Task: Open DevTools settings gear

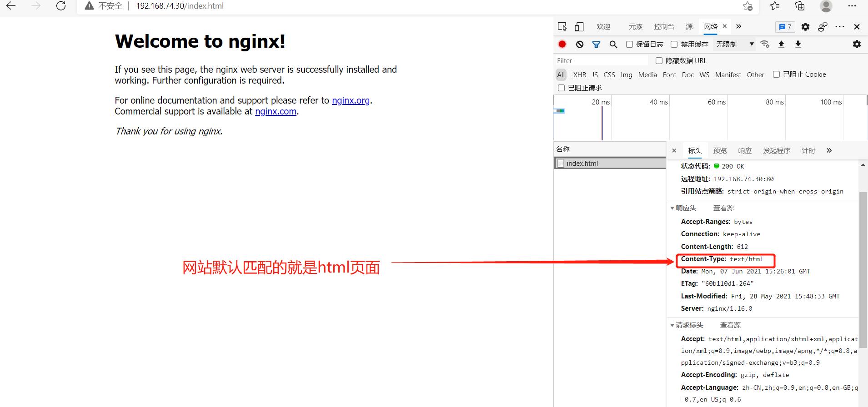Action: click(805, 27)
